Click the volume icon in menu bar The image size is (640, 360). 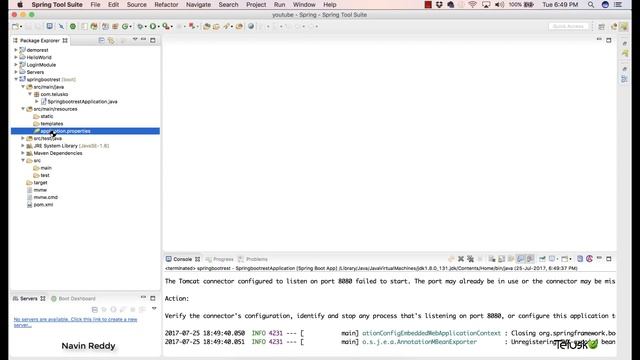500,4
